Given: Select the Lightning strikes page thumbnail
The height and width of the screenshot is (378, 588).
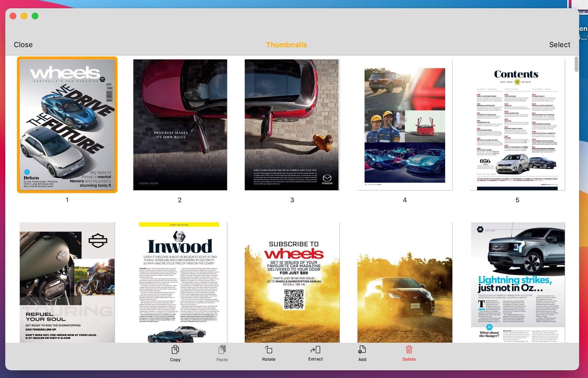Looking at the screenshot, I should (x=518, y=282).
